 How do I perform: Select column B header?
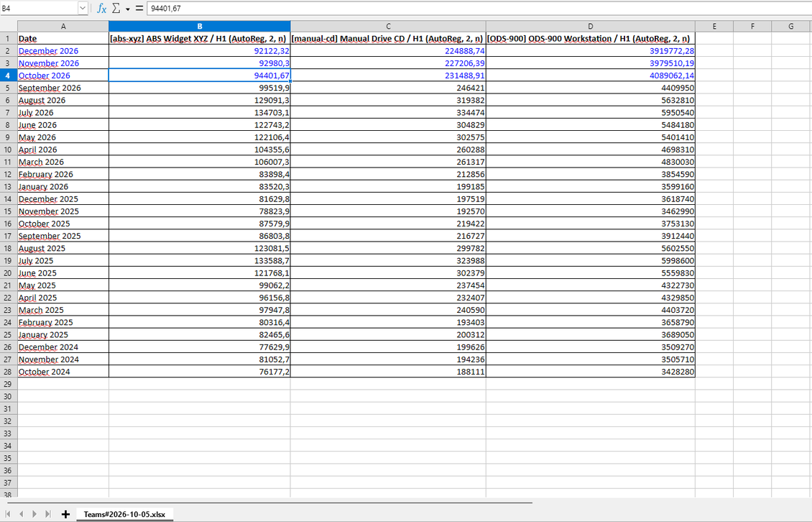coord(199,27)
